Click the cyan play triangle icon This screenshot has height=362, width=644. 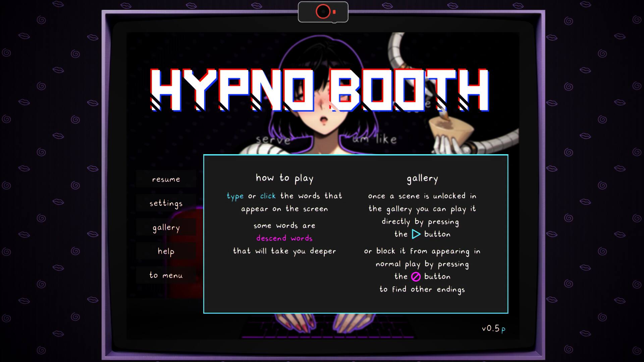point(416,235)
